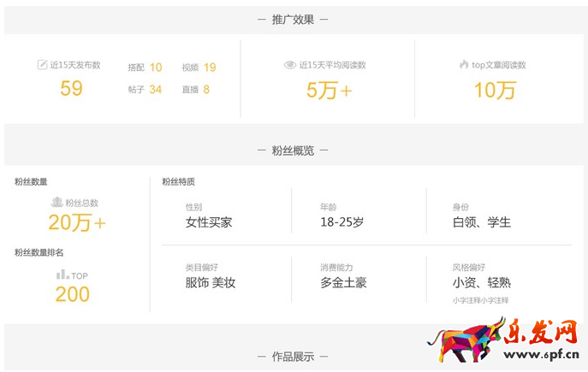The width and height of the screenshot is (588, 372).
Task: Select the 推广效果 section header
Action: click(x=293, y=20)
